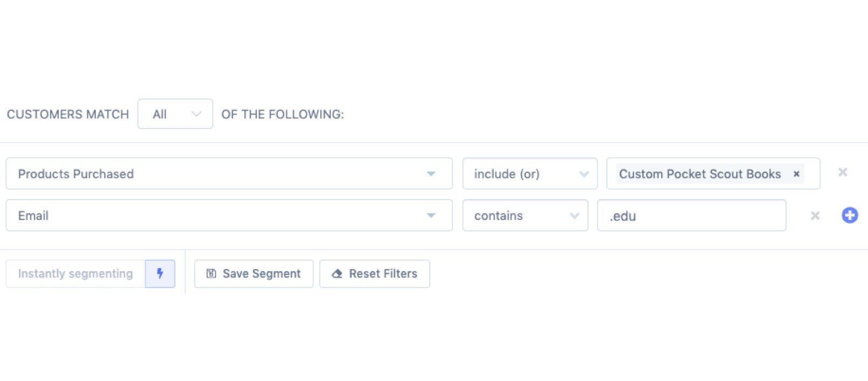The width and height of the screenshot is (868, 381).
Task: Click the chevron arrow in the All selector
Action: [x=197, y=114]
